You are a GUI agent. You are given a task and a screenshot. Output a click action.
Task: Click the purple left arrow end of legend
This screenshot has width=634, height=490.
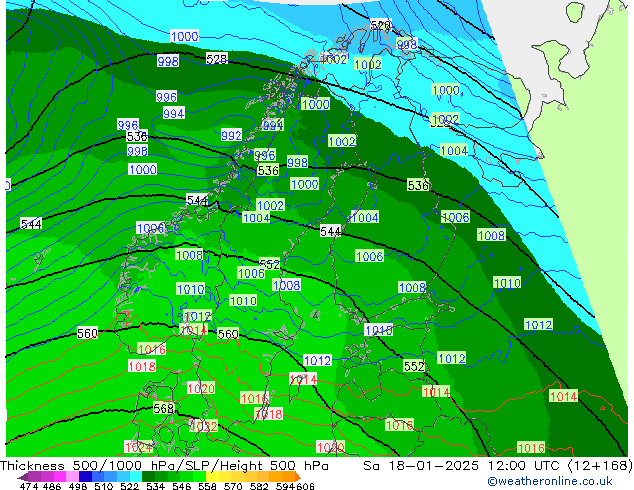[x=22, y=477]
